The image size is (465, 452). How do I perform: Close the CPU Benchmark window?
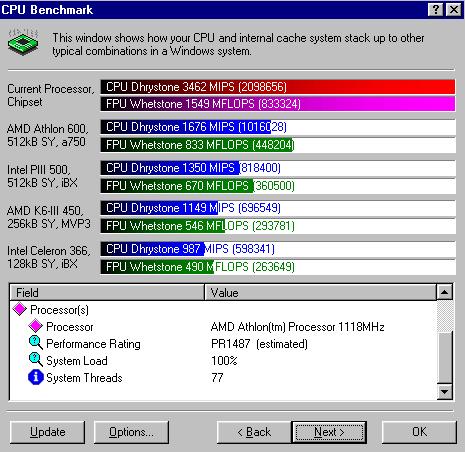tap(454, 10)
